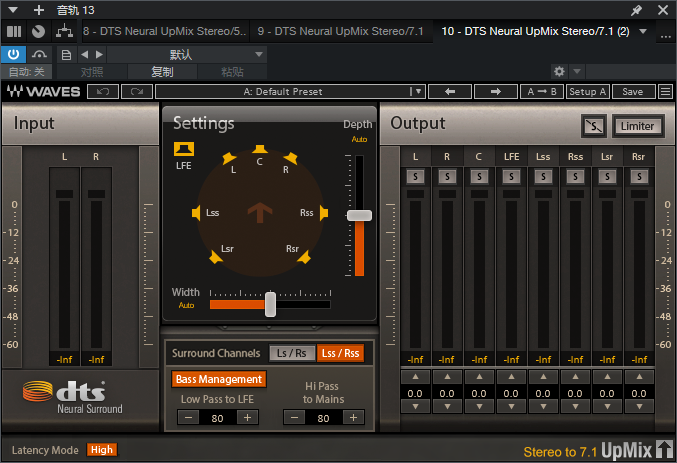Viewport: 677px width, 463px height.
Task: Load the next preset with right arrow
Action: pyautogui.click(x=494, y=92)
